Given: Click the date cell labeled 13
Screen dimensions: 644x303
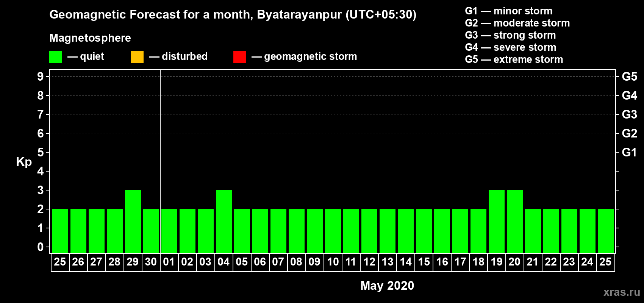Looking at the screenshot, I should tap(387, 262).
